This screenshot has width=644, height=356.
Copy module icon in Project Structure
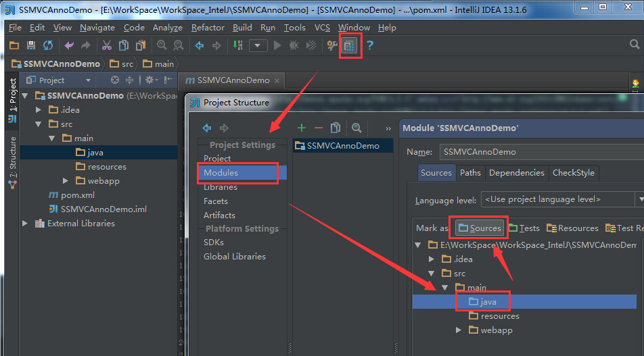336,128
